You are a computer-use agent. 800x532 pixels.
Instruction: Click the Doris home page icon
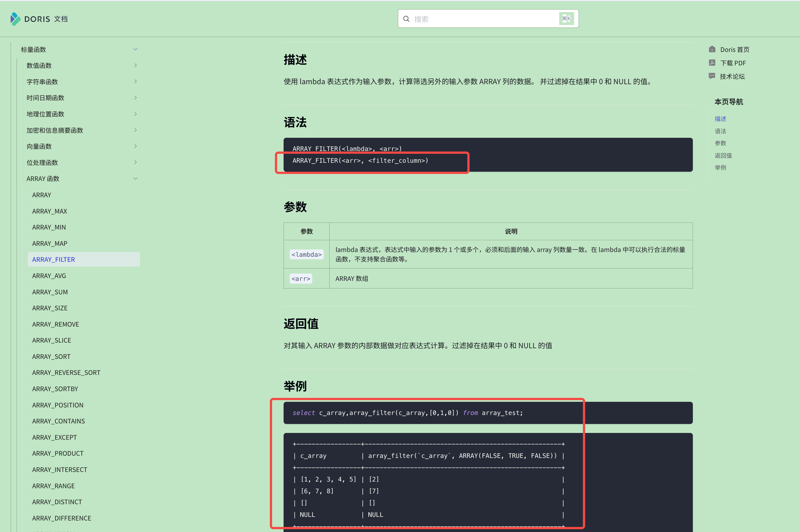point(712,49)
